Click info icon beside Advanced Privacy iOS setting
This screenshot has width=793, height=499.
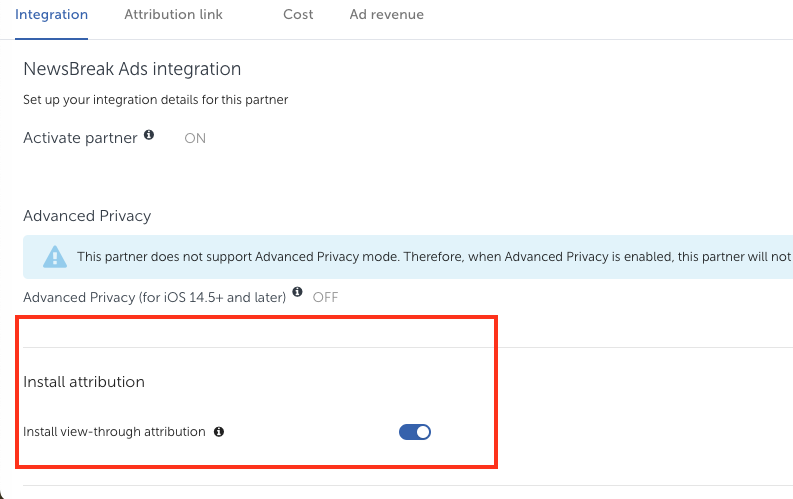point(297,294)
